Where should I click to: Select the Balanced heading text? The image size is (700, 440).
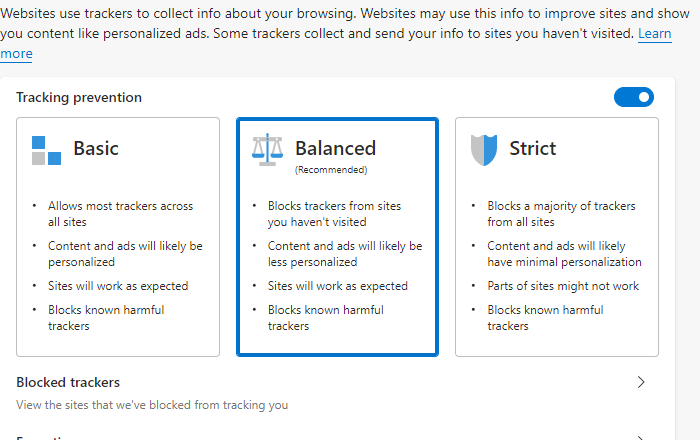coord(335,148)
